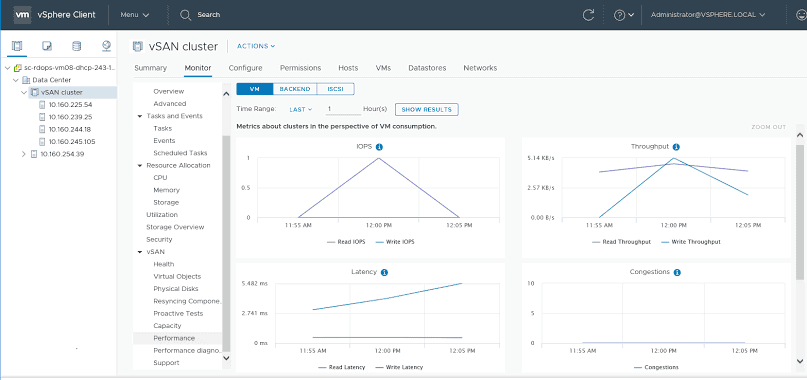Open the help question-mark menu
The width and height of the screenshot is (807, 380).
(x=623, y=15)
